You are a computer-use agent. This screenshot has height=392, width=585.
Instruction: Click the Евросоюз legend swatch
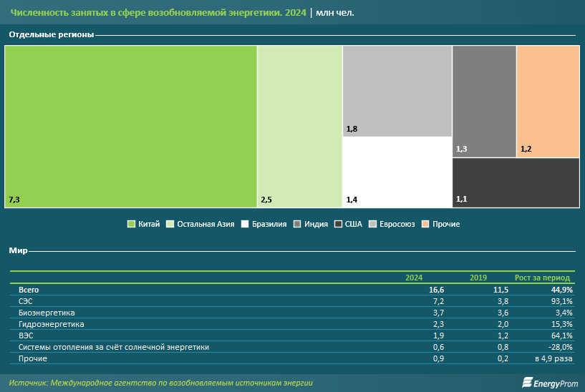point(372,224)
